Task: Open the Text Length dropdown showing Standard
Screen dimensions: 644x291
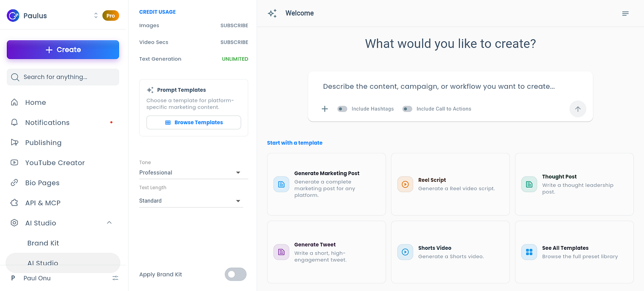Action: click(x=191, y=201)
